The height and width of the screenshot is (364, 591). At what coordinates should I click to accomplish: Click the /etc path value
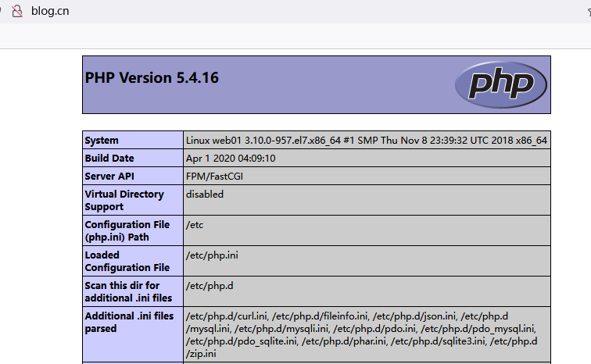(195, 225)
